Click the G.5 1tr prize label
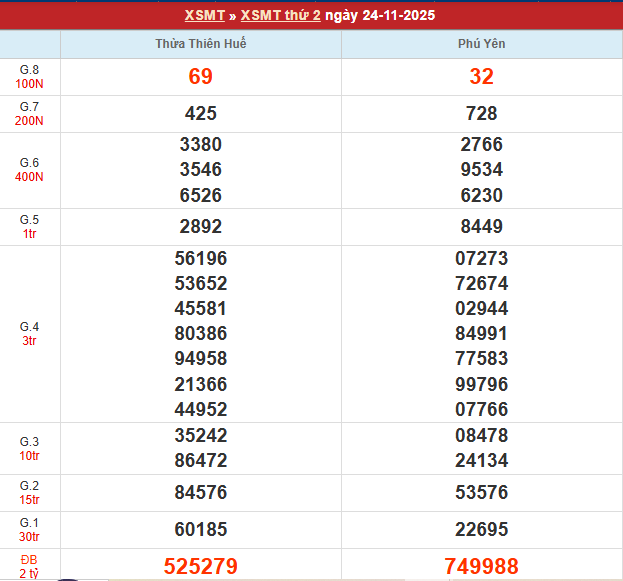The image size is (623, 581). click(29, 227)
